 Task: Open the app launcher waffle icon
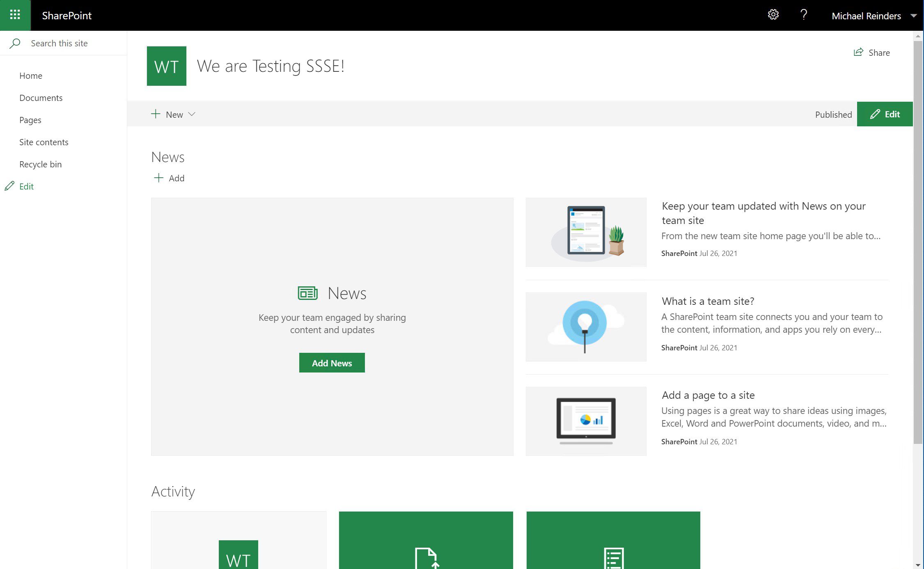click(15, 15)
